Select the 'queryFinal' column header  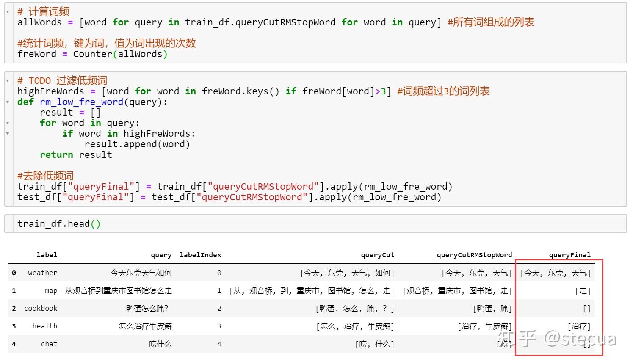(569, 255)
